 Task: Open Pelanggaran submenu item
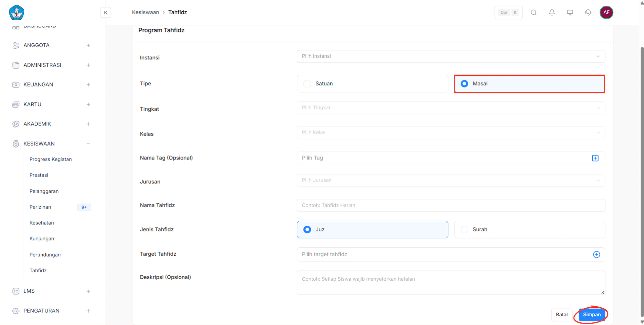(44, 191)
